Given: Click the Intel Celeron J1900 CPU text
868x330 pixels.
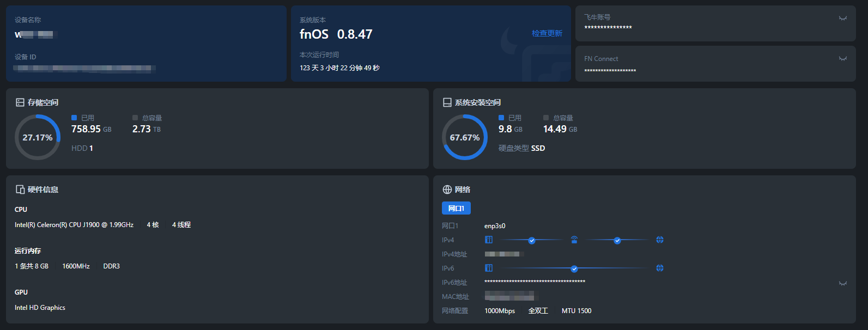Looking at the screenshot, I should click(x=74, y=225).
